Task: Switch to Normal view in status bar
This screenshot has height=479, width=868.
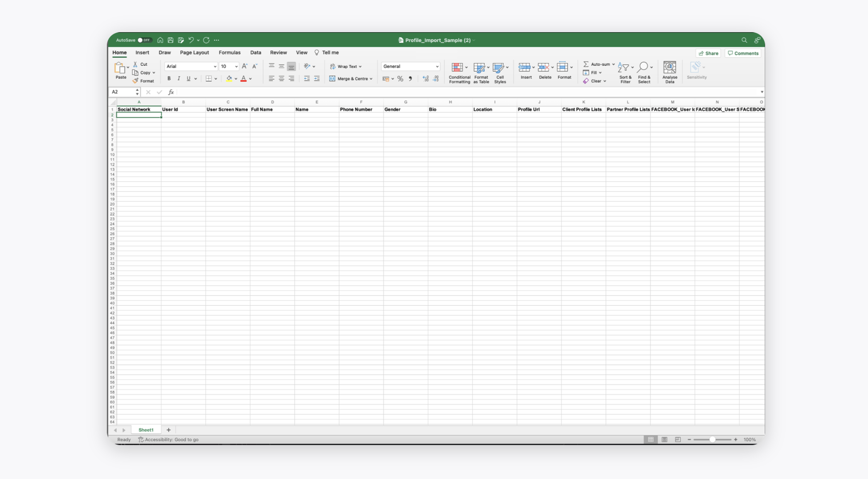Action: pyautogui.click(x=651, y=440)
